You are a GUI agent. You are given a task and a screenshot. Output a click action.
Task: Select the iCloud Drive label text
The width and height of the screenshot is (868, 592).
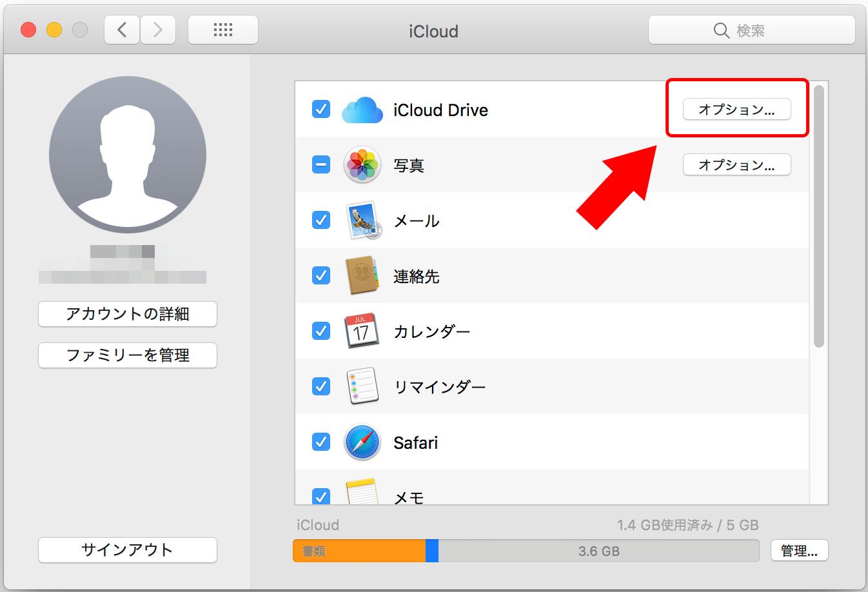440,110
